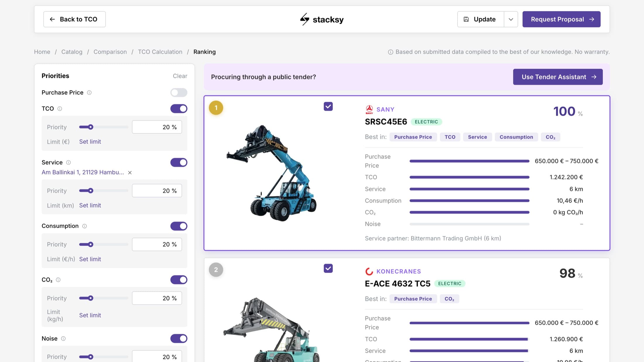Click CO₂ info icon
Screen dimensions: 644x362
(x=58, y=280)
